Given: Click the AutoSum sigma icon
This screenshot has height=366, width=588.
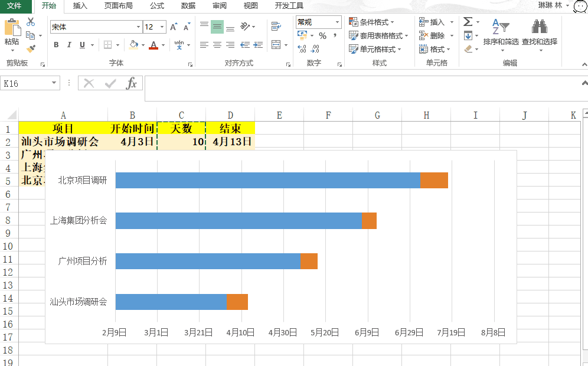Looking at the screenshot, I should click(x=468, y=22).
